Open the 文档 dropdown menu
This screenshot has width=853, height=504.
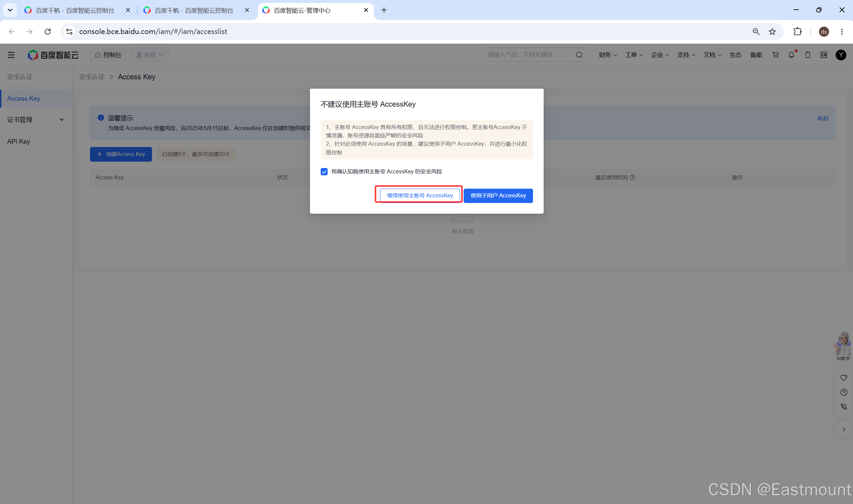pos(712,55)
